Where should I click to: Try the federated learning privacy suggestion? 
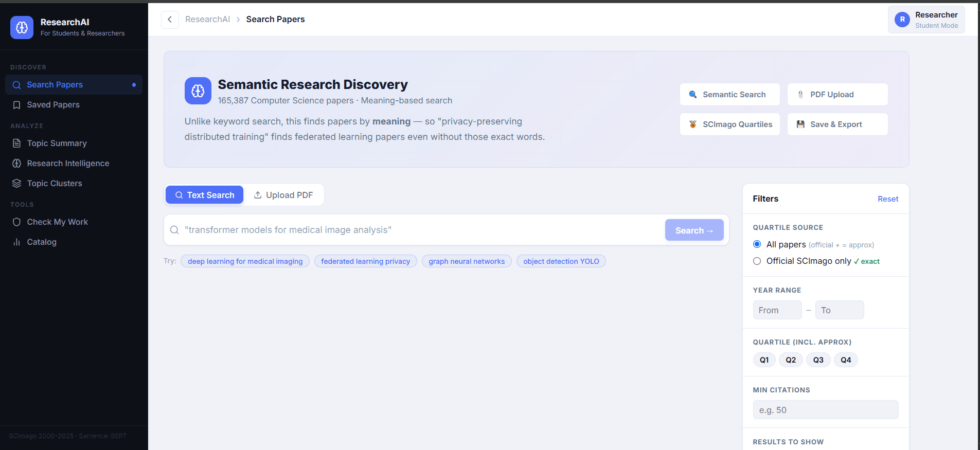[366, 261]
